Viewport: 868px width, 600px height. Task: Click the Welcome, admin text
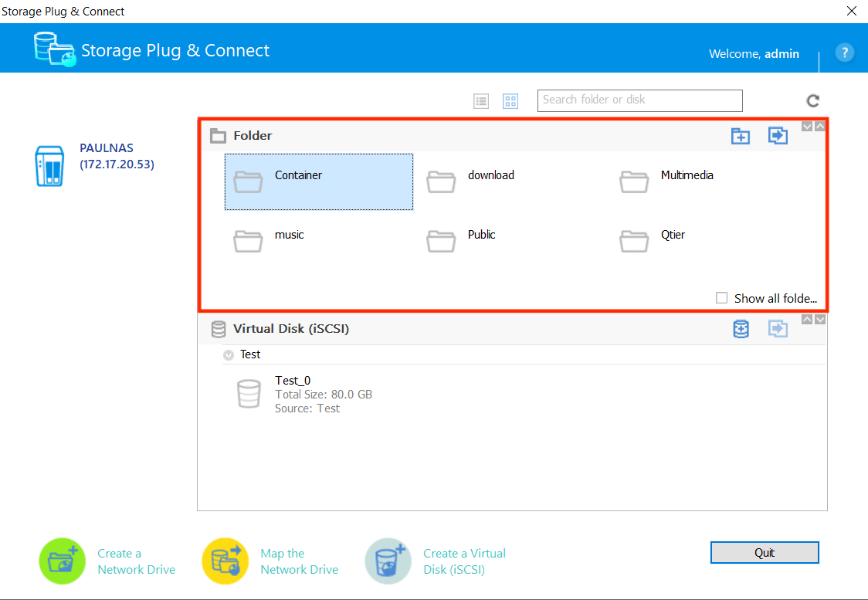point(754,54)
